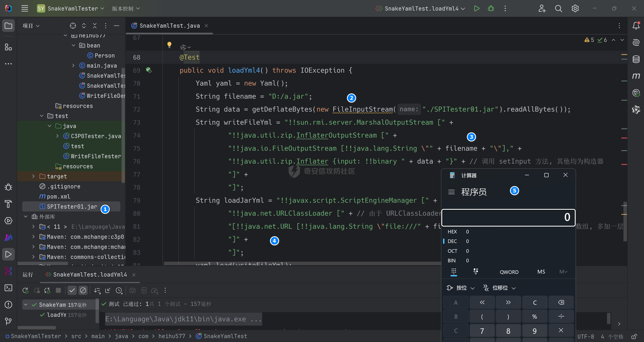Click the warnings count indicator in editor
644x342 pixels.
[589, 40]
